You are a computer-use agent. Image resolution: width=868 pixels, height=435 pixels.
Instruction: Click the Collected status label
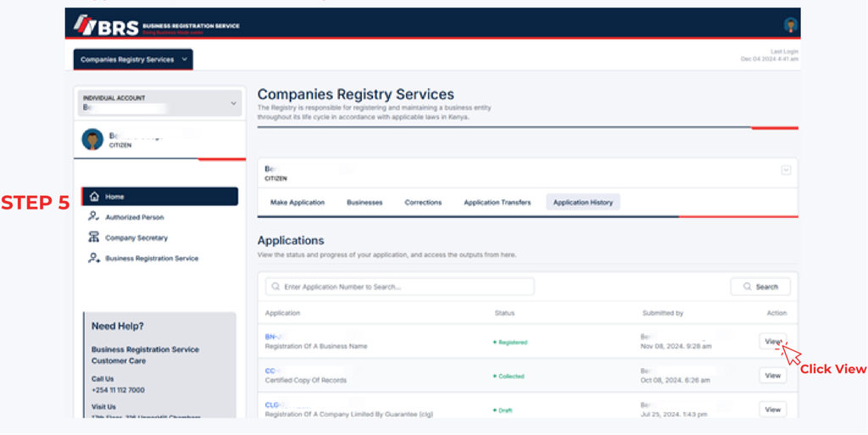pyautogui.click(x=509, y=376)
